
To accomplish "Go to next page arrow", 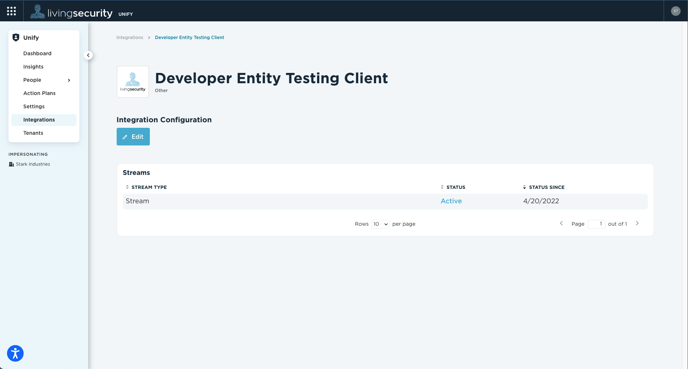I will tap(638, 223).
